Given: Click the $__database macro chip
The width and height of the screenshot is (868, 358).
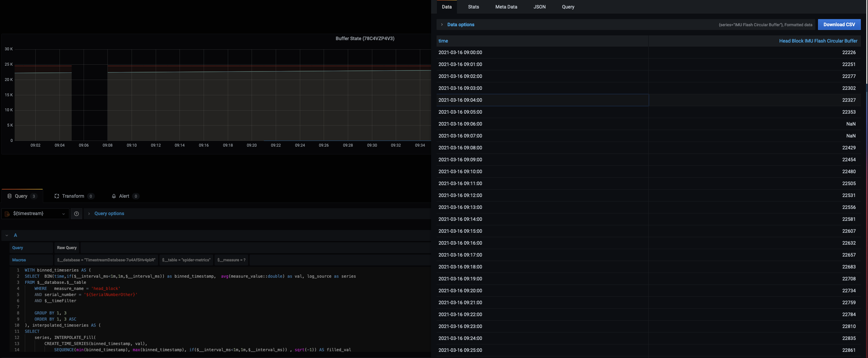Looking at the screenshot, I should (106, 260).
